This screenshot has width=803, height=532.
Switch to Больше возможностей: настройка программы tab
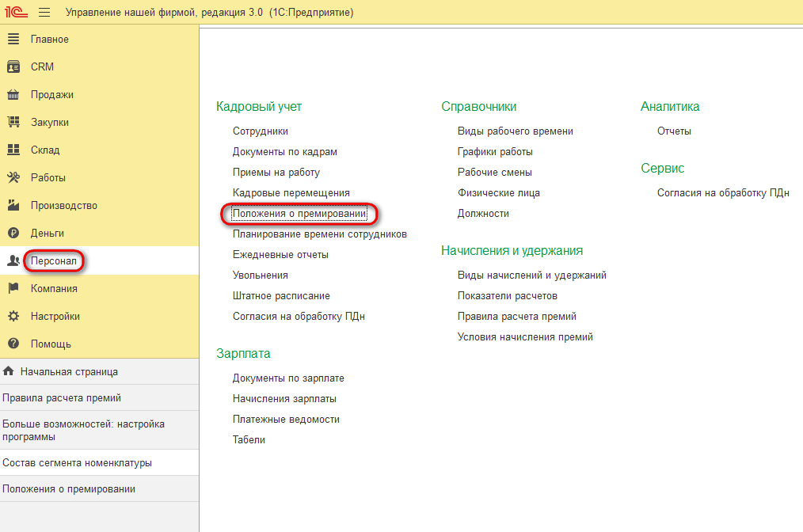point(99,430)
